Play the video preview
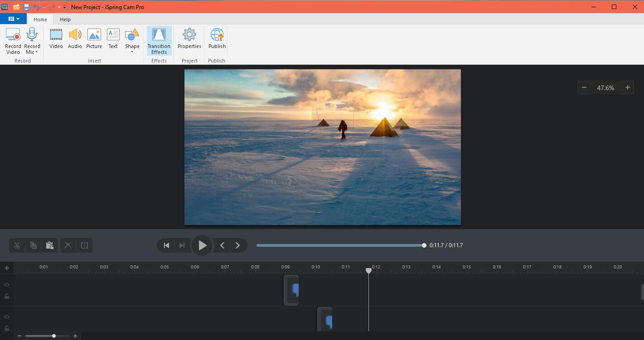Screen dimensions: 644x340 202,245
